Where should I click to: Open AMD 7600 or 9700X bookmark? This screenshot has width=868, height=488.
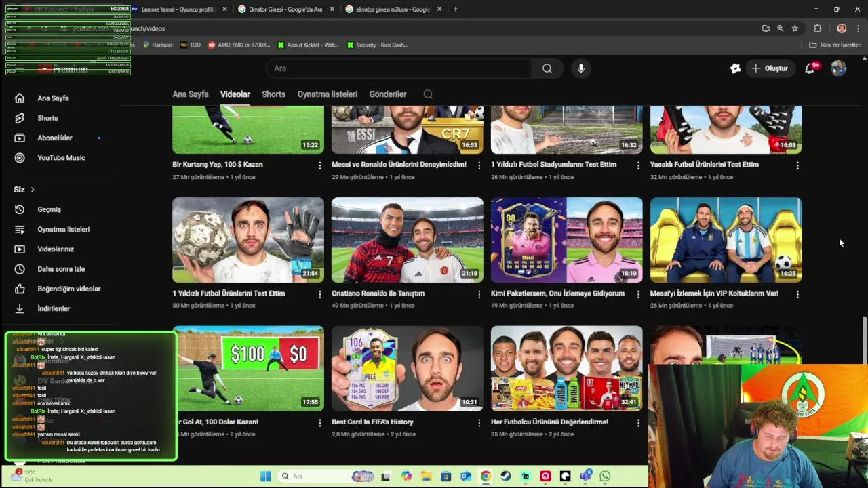(x=239, y=45)
